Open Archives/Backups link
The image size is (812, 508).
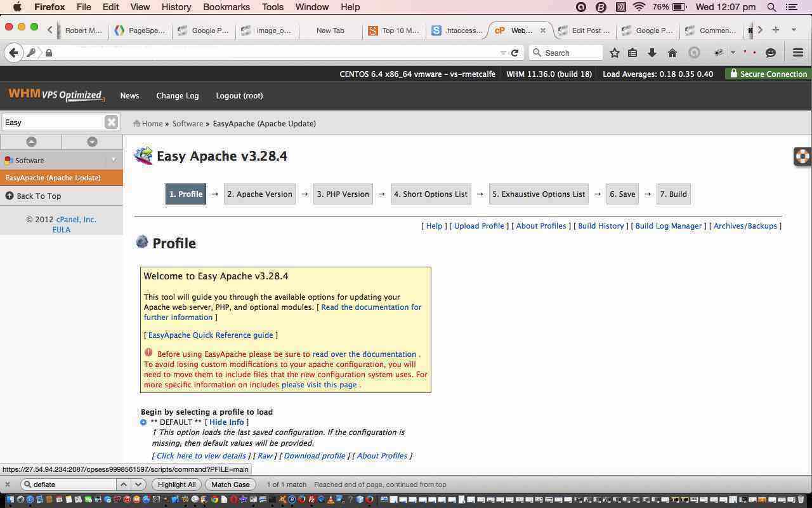pos(745,226)
